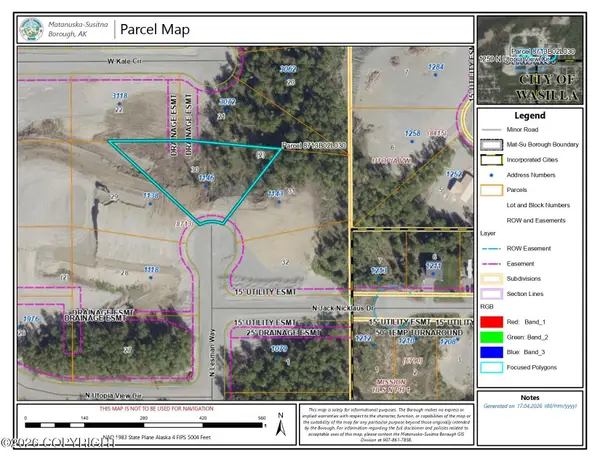Click the 'W Kale Cir' street label
Image resolution: width=600 pixels, height=464 pixels.
(x=124, y=61)
